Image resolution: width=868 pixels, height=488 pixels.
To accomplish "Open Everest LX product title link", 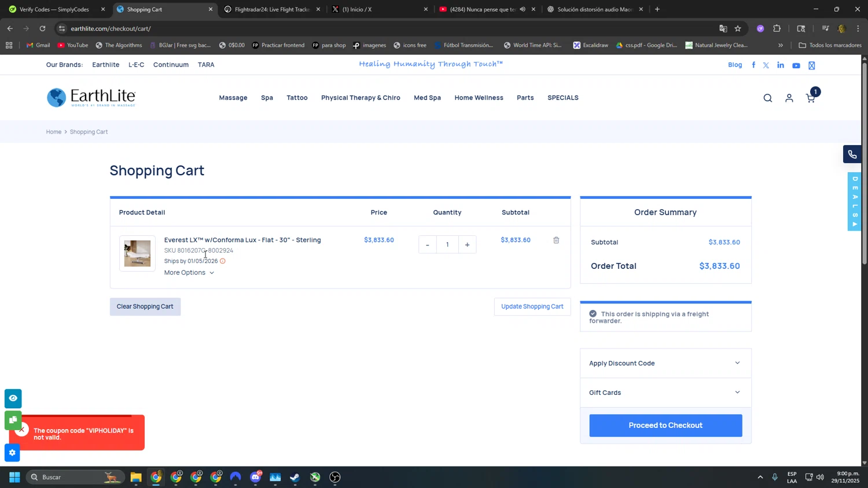I will pos(242,240).
